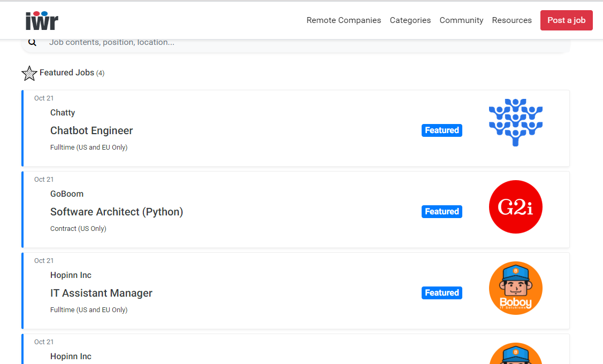Click Featured badge on Chatbot Engineer
603x364 pixels.
coord(442,130)
